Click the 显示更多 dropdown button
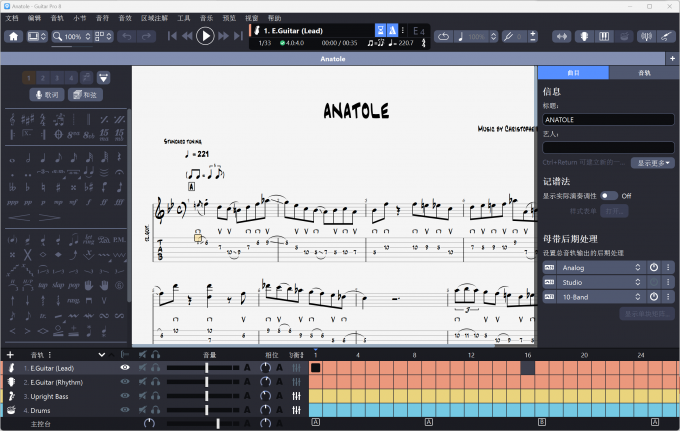680x431 pixels. pos(655,163)
